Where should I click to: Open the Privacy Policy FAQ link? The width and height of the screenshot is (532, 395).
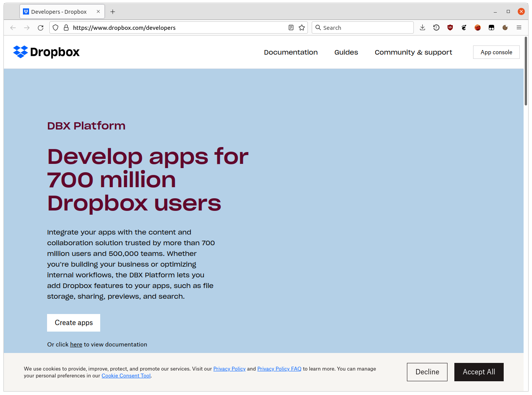(279, 369)
